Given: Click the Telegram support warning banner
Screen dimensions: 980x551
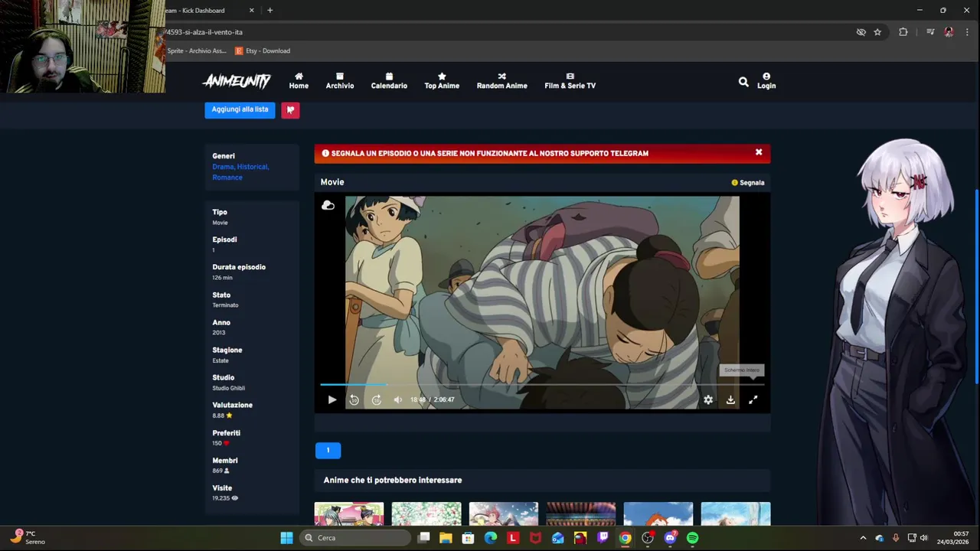Looking at the screenshot, I should 542,153.
